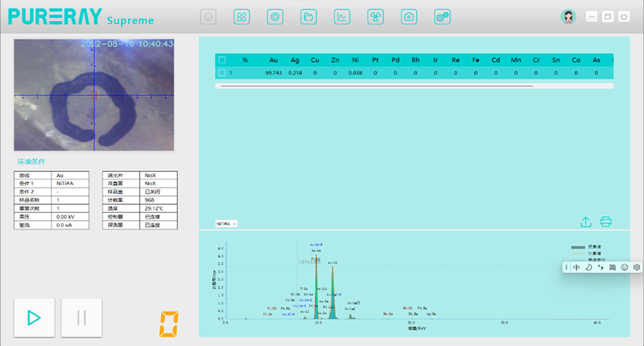Click the home icon in top toolbar
The height and width of the screenshot is (346, 644).
coord(208,17)
